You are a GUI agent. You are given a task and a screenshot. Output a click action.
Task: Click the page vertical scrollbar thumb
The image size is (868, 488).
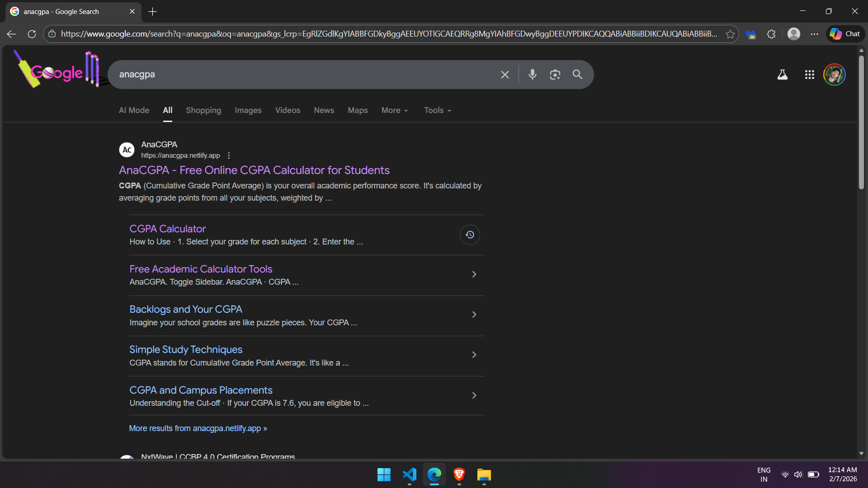point(861,122)
